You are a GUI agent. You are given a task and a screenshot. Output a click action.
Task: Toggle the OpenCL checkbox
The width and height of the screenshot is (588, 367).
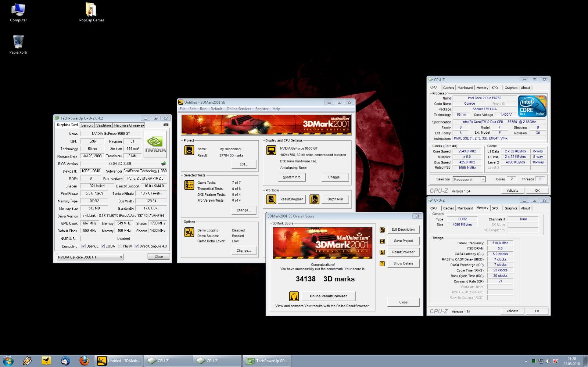(x=83, y=246)
